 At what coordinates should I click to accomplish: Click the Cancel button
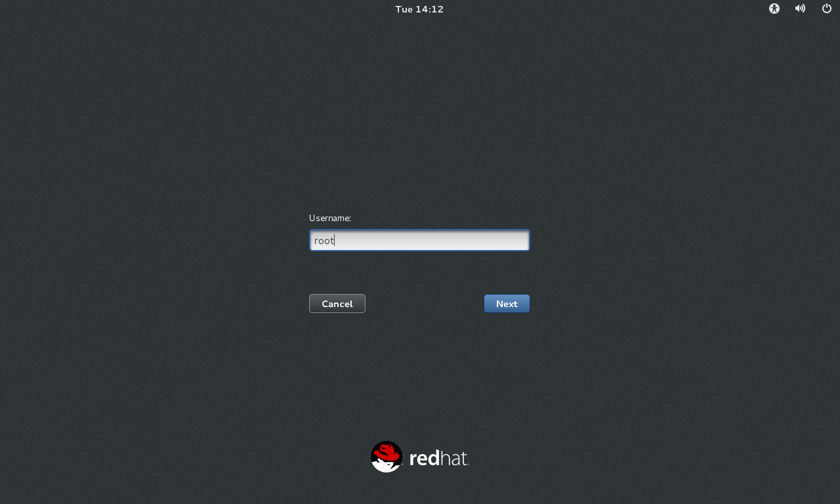click(337, 304)
